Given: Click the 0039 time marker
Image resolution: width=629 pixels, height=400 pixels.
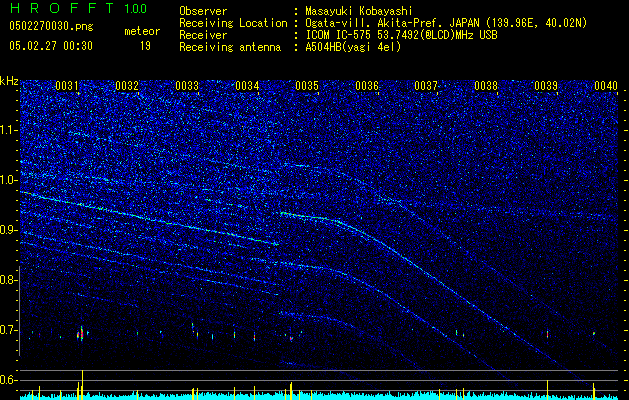Looking at the screenshot, I should 546,86.
